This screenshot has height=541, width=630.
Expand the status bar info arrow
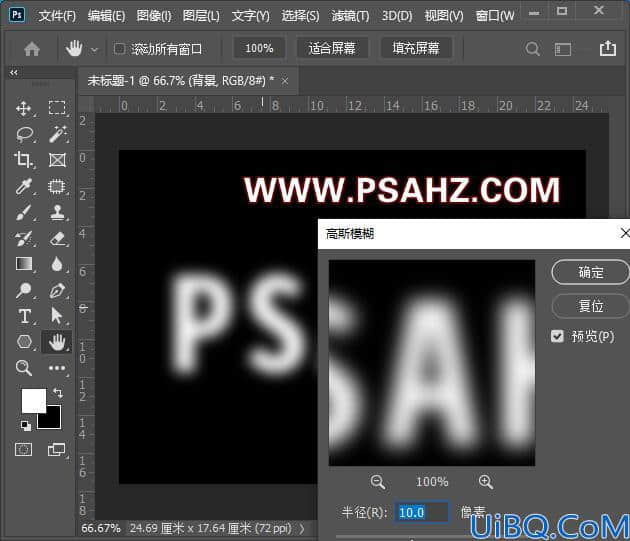tap(302, 529)
